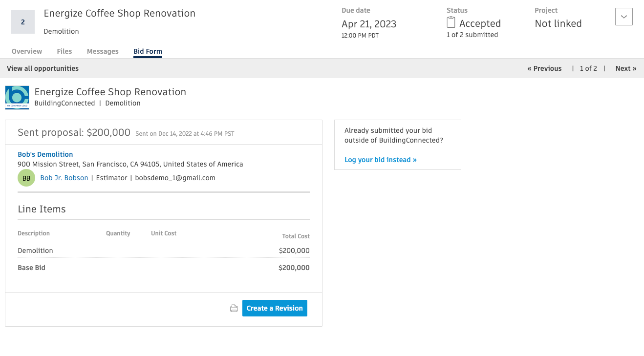Image resolution: width=644 pixels, height=356 pixels.
Task: Click the Energize Coffee Shop Renovation header title
Action: tap(119, 14)
